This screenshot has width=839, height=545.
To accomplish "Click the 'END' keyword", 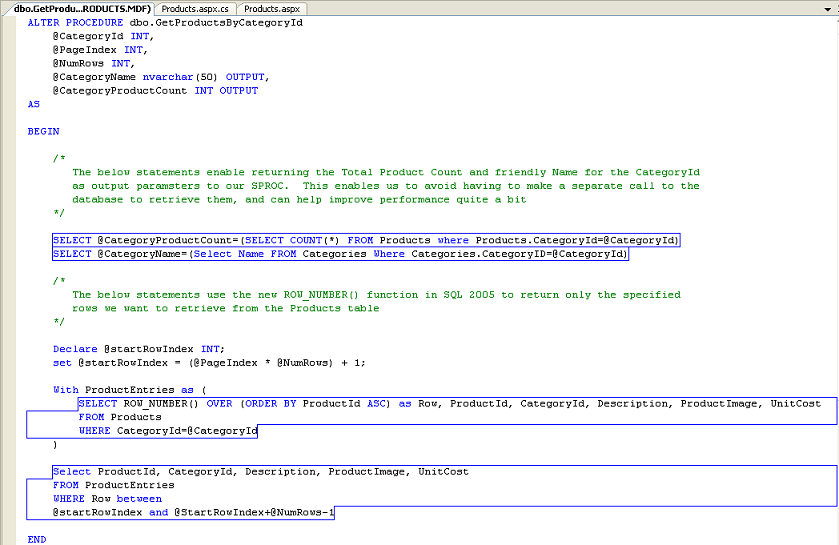I will click(37, 540).
